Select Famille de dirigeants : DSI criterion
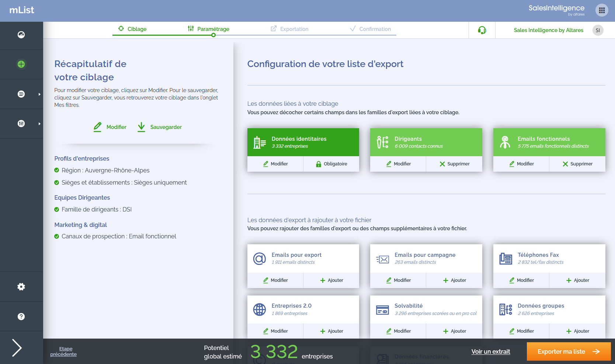Image resolution: width=615 pixels, height=364 pixels. click(93, 209)
